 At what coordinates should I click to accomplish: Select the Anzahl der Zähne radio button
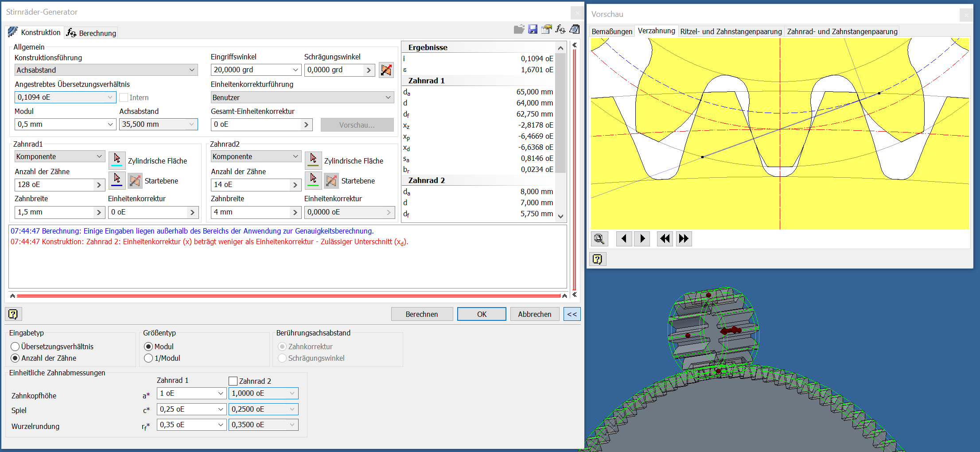15,358
